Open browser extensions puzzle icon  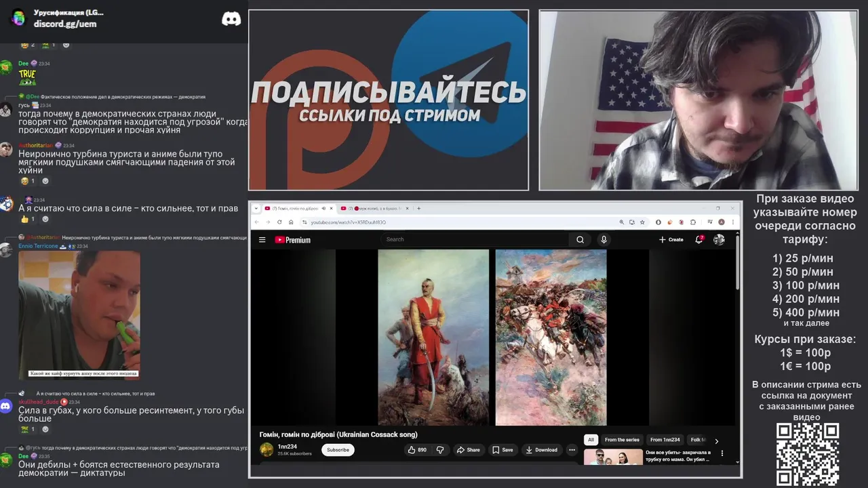click(x=693, y=222)
